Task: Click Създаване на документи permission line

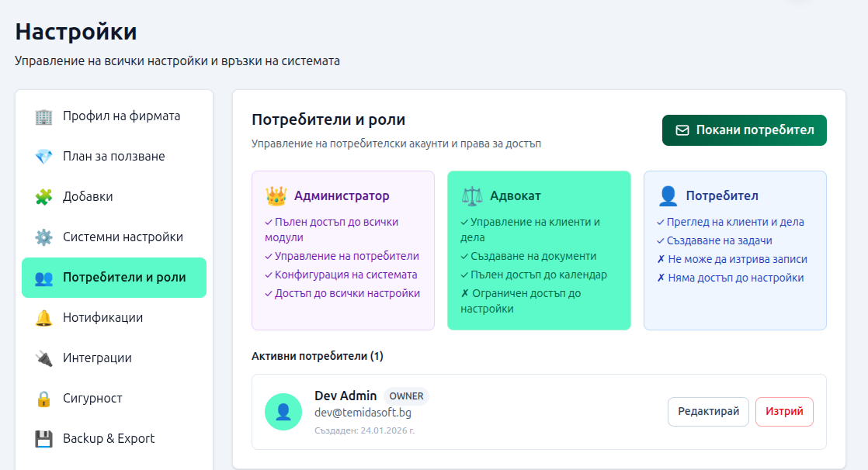Action: (529, 256)
